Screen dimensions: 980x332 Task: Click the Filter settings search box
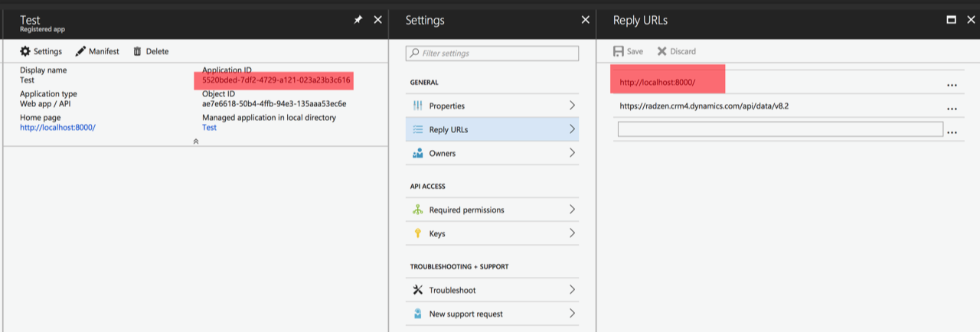pyautogui.click(x=492, y=54)
